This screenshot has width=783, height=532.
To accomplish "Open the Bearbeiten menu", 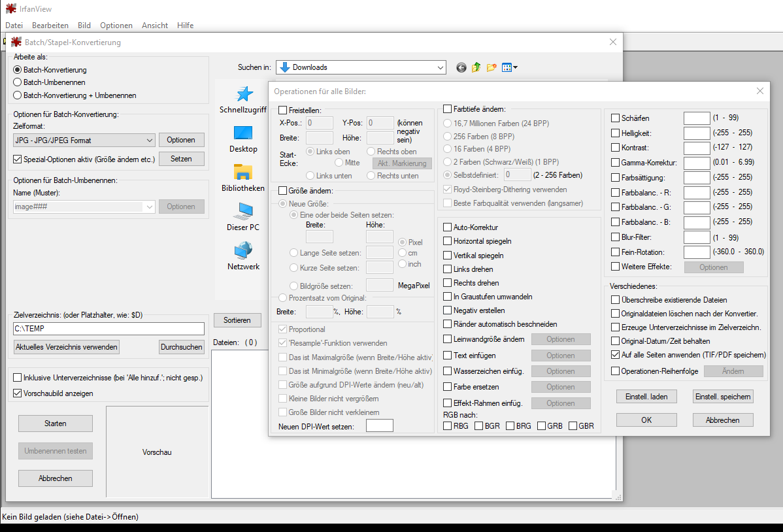I will coord(50,25).
